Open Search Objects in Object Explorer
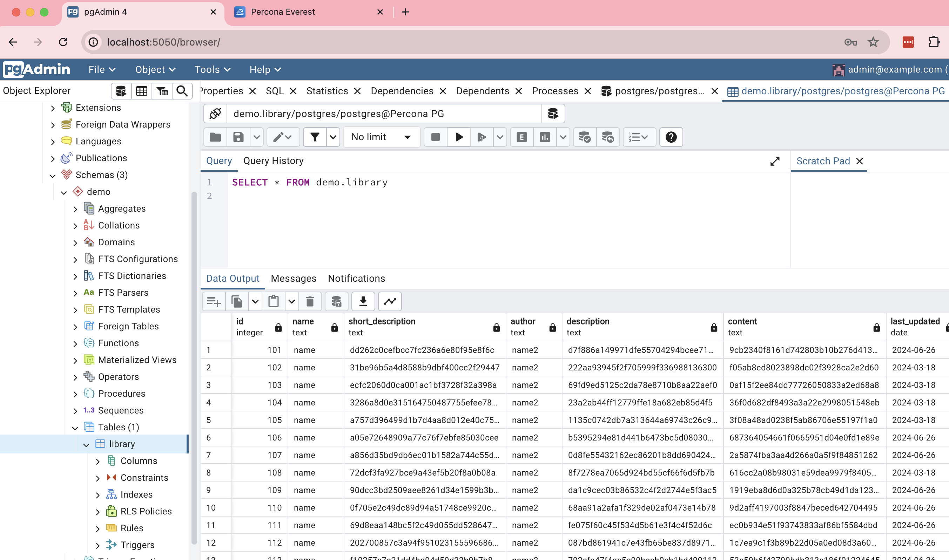 (182, 91)
